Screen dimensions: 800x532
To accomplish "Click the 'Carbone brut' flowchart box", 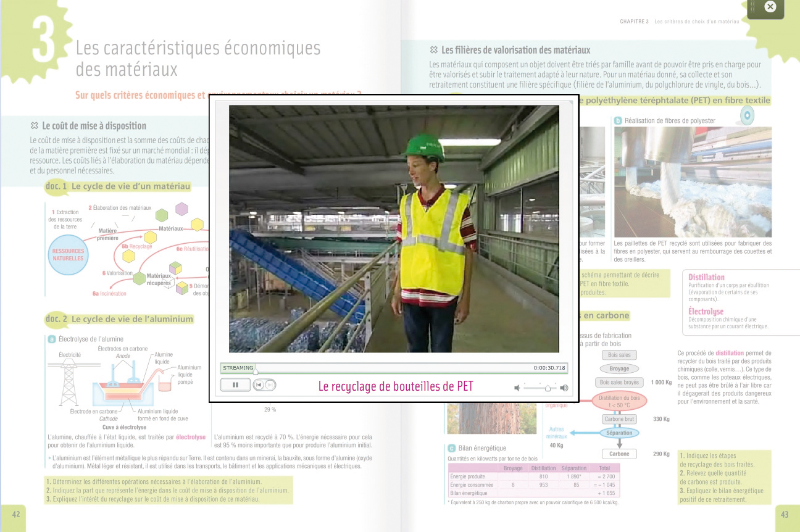I will click(x=619, y=419).
